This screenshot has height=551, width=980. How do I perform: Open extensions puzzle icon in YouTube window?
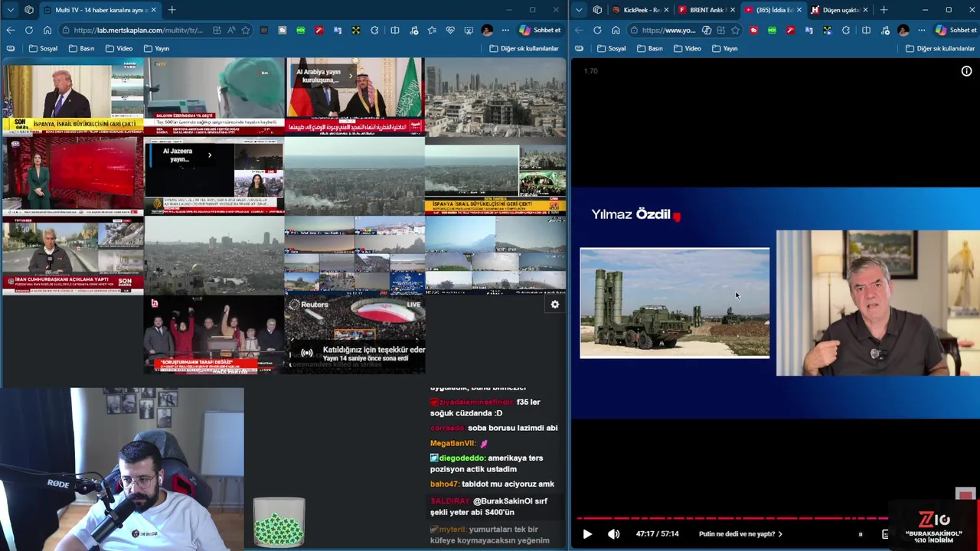click(x=846, y=30)
